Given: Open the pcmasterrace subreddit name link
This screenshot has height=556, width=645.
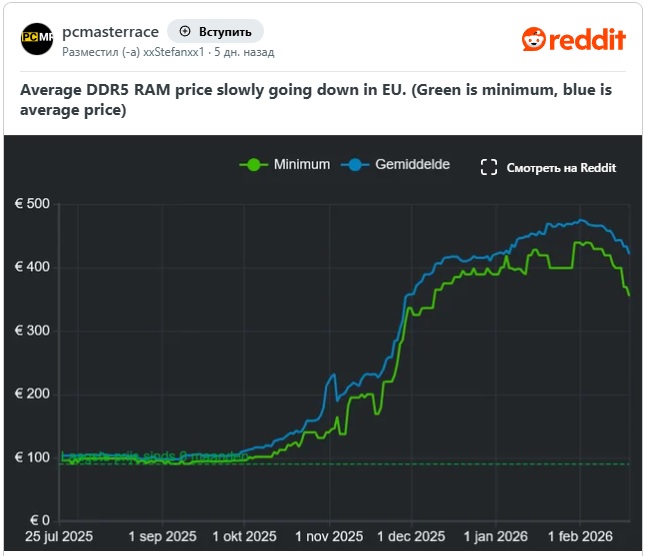Looking at the screenshot, I should (109, 30).
